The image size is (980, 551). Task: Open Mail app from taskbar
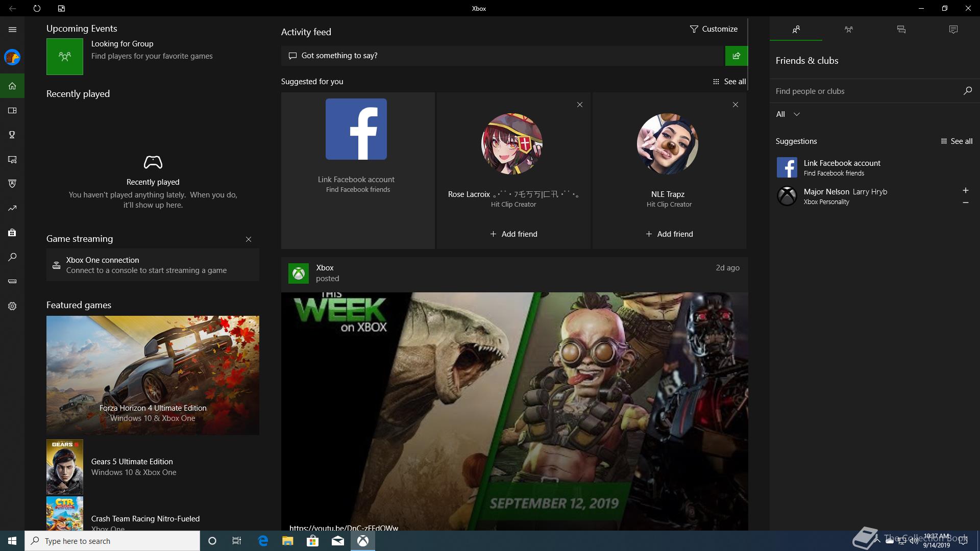(x=337, y=541)
